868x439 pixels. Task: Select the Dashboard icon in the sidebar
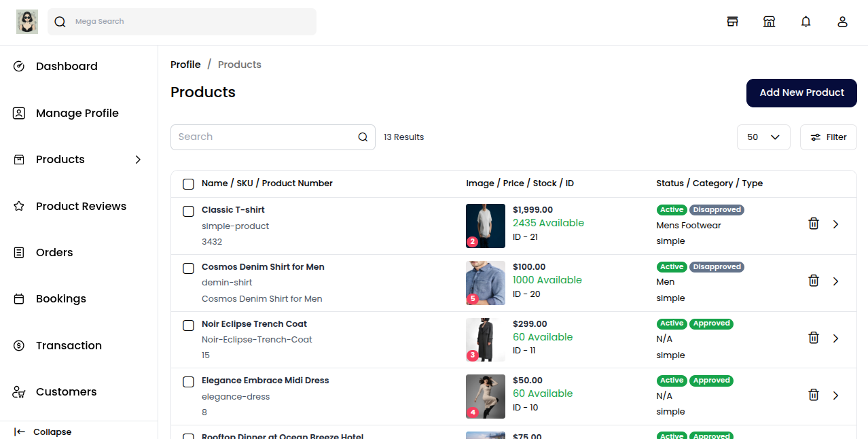pos(18,66)
